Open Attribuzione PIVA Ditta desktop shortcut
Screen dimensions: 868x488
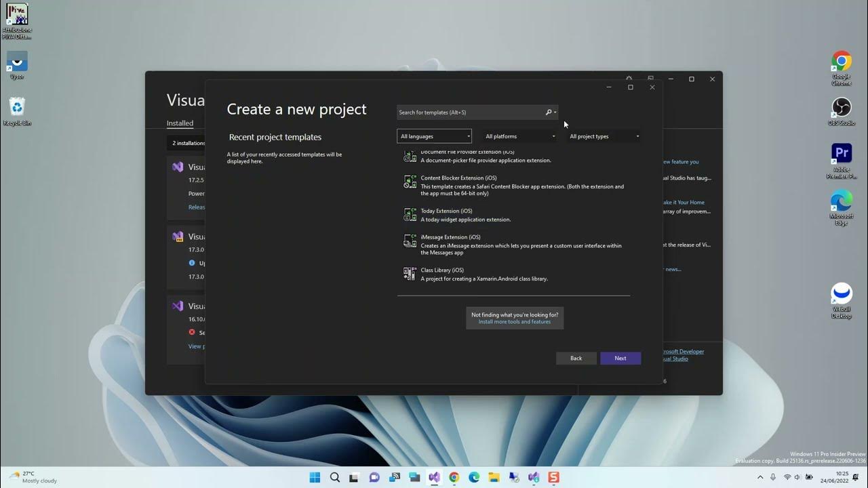click(x=17, y=21)
